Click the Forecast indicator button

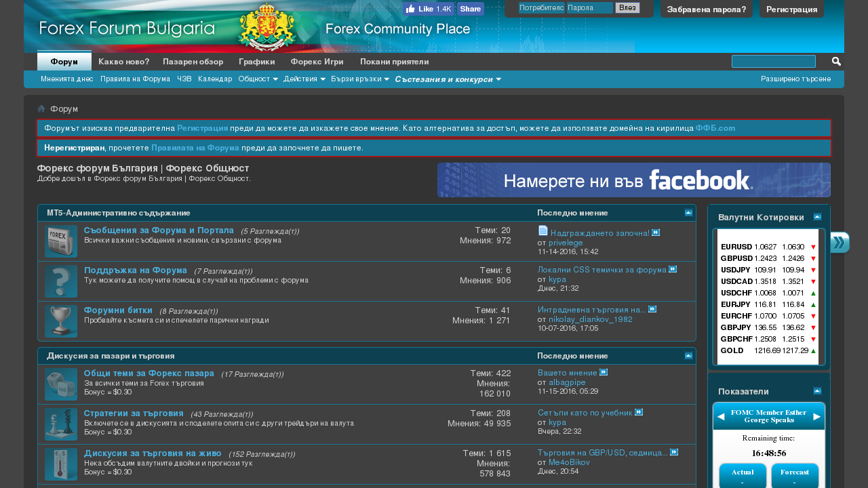pyautogui.click(x=795, y=476)
